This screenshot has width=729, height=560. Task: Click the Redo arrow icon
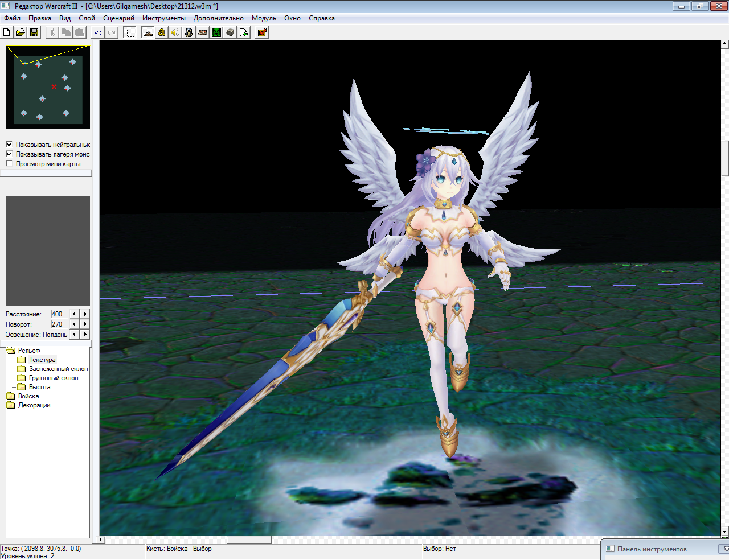pyautogui.click(x=112, y=32)
